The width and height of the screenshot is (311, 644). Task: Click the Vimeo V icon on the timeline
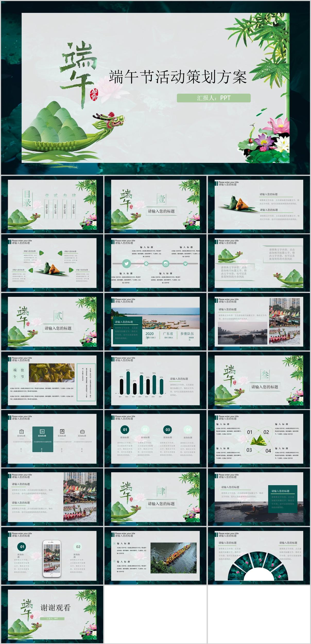(x=185, y=263)
